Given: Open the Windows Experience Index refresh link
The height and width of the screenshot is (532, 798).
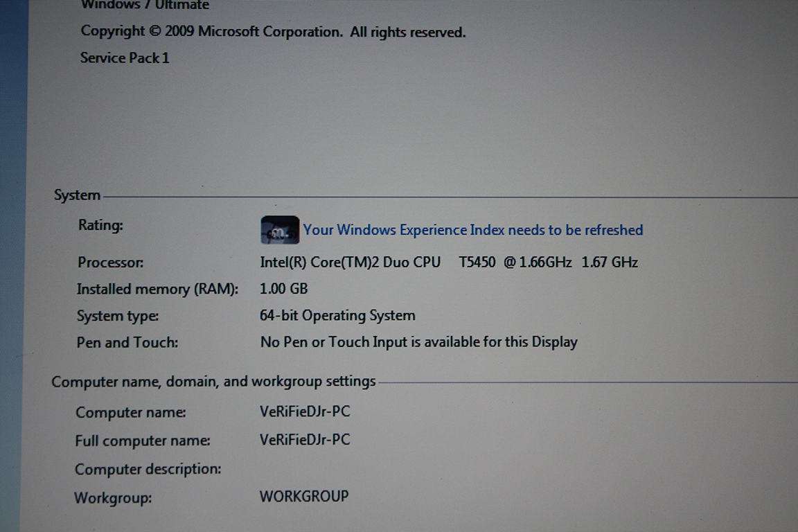Looking at the screenshot, I should [473, 230].
